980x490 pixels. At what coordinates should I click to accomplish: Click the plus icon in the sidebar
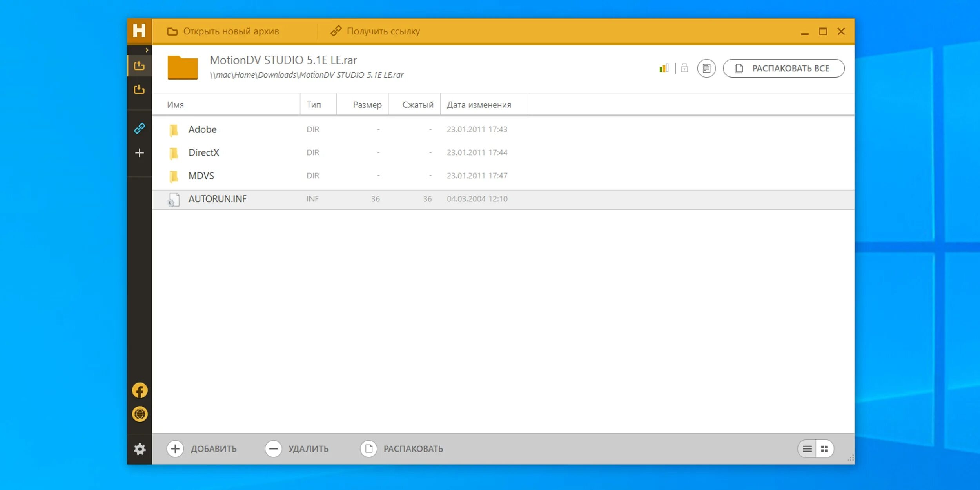click(140, 153)
